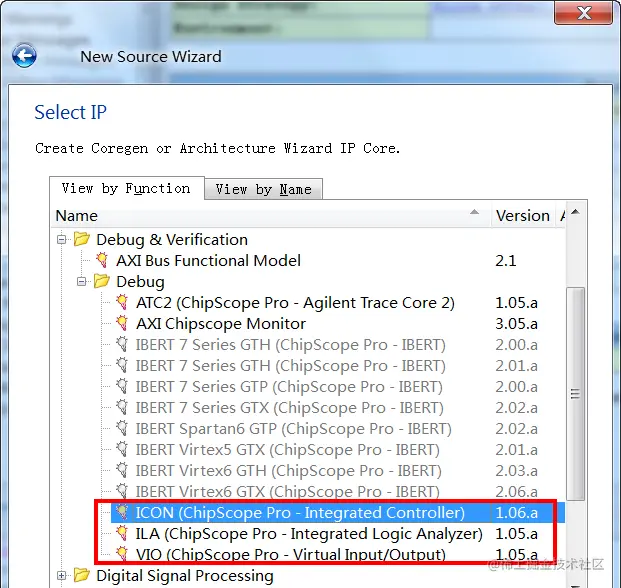The width and height of the screenshot is (621, 588).
Task: Click the Digital Signal Processing folder icon
Action: coord(82,575)
